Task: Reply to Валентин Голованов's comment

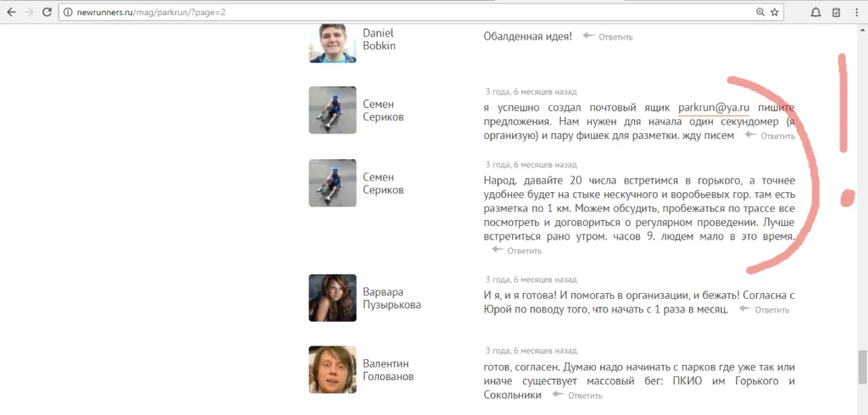Action: coord(577,396)
